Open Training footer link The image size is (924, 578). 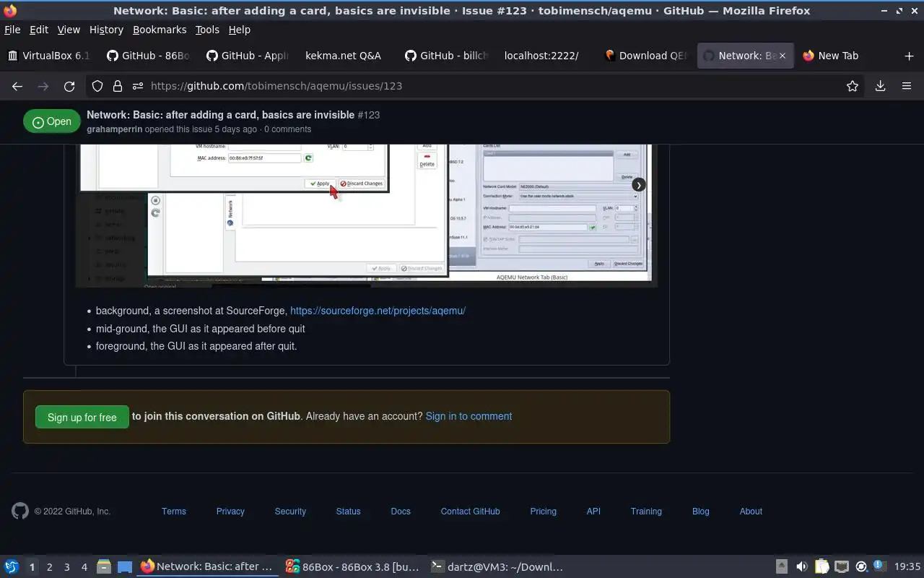(x=646, y=511)
